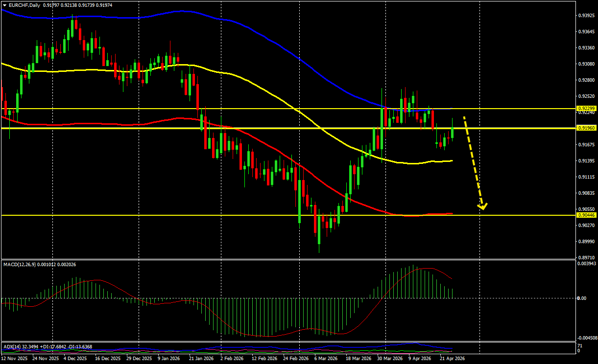
Task: Click the 71 ADX scale value
Action: point(580,346)
